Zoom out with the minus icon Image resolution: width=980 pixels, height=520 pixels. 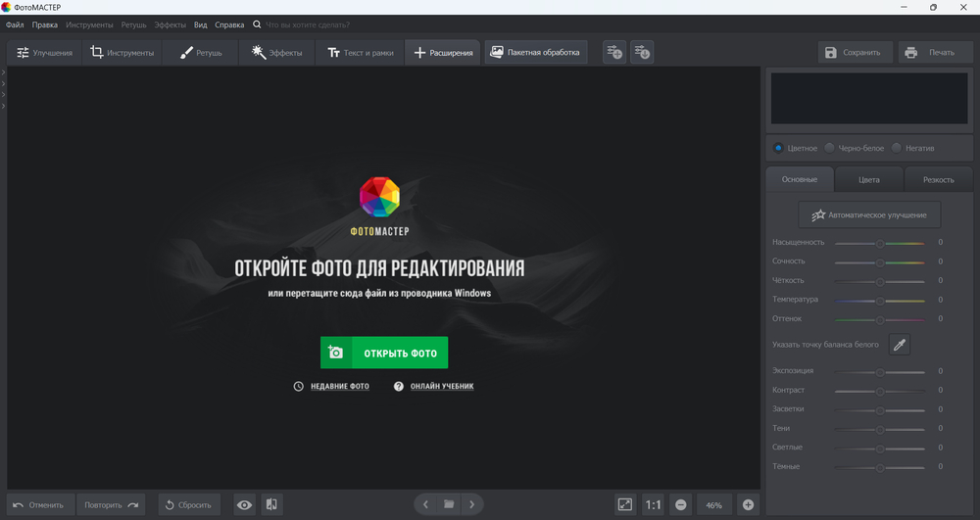pyautogui.click(x=681, y=504)
